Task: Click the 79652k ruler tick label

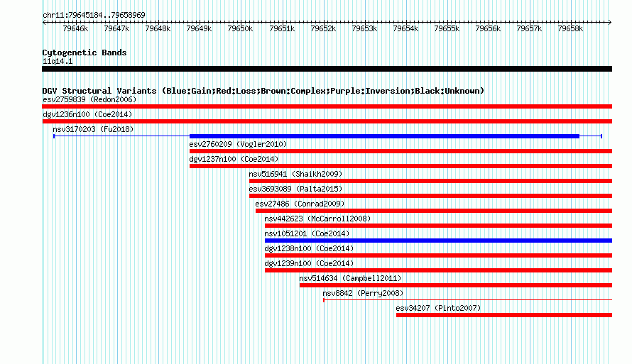Action: pyautogui.click(x=323, y=28)
